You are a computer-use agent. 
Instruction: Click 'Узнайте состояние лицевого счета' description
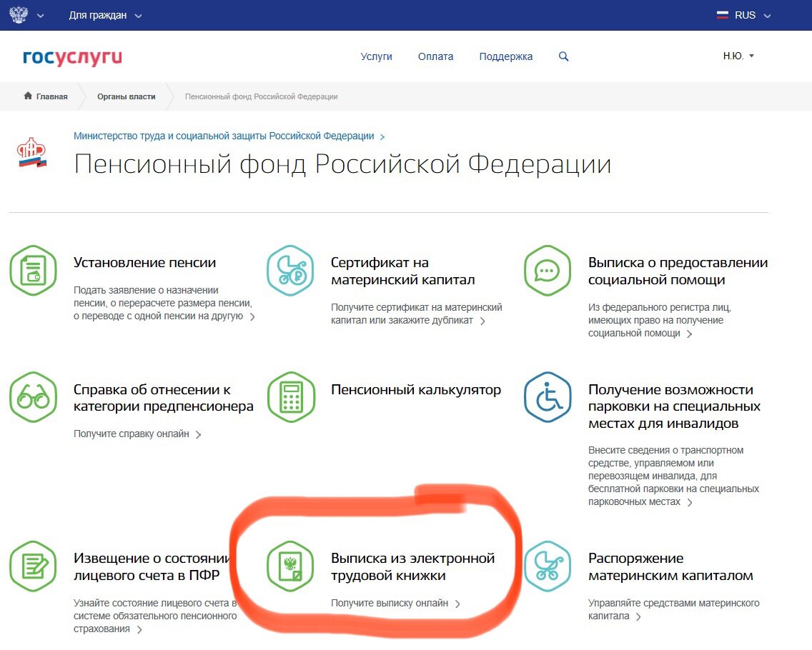pyautogui.click(x=155, y=616)
